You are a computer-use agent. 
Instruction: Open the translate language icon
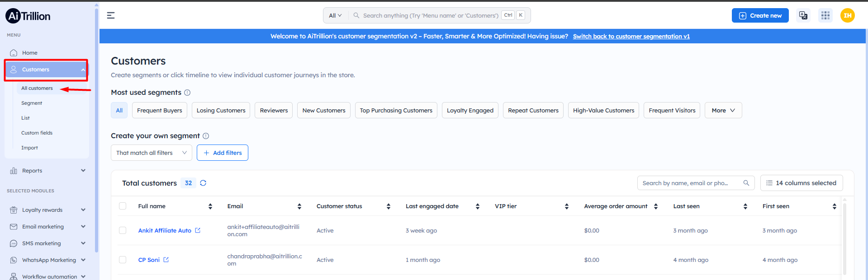803,15
